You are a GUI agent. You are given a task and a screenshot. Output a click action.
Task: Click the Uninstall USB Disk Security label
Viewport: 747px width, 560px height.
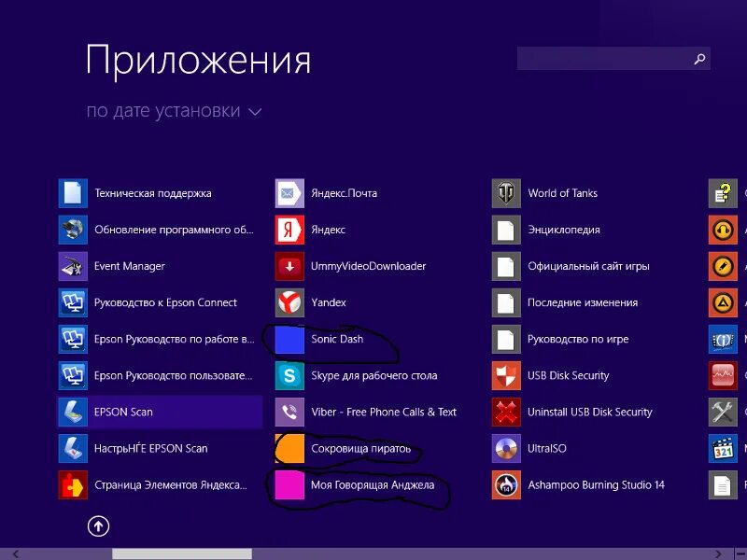(590, 412)
